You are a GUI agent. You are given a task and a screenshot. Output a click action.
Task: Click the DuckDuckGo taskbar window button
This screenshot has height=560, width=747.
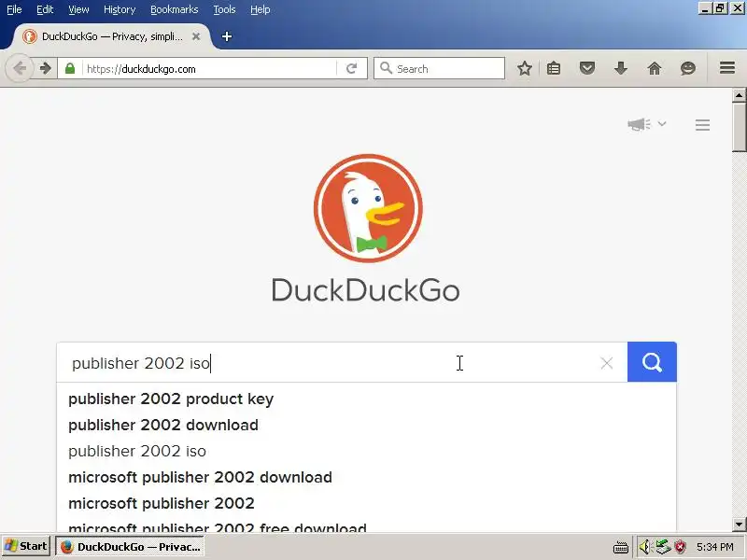131,547
